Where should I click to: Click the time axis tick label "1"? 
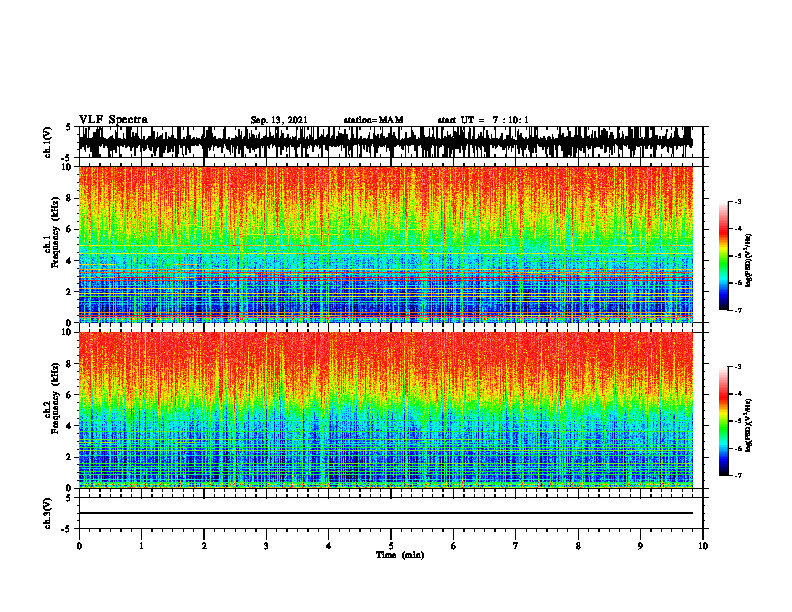[141, 546]
